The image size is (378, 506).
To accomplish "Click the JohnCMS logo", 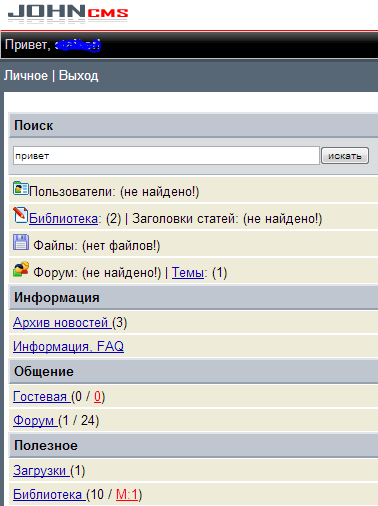I will click(x=68, y=13).
